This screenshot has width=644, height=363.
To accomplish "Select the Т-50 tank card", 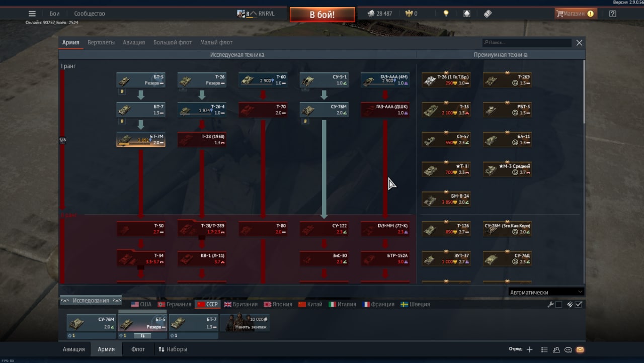I will click(141, 229).
